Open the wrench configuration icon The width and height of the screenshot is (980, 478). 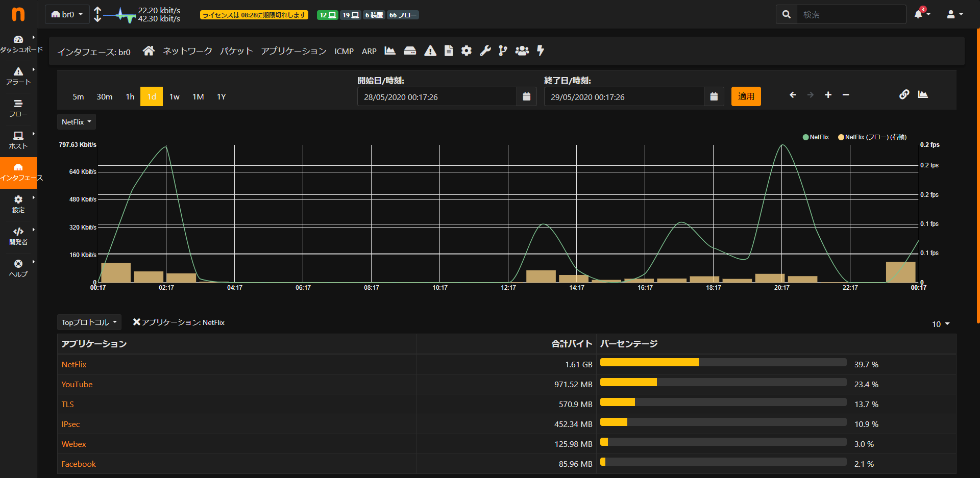[485, 51]
